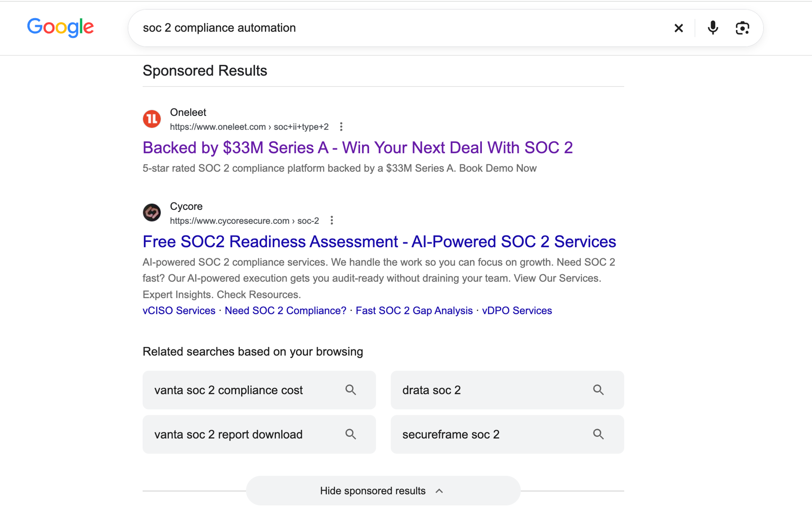Open search by image camera icon
The image size is (812, 518).
742,28
